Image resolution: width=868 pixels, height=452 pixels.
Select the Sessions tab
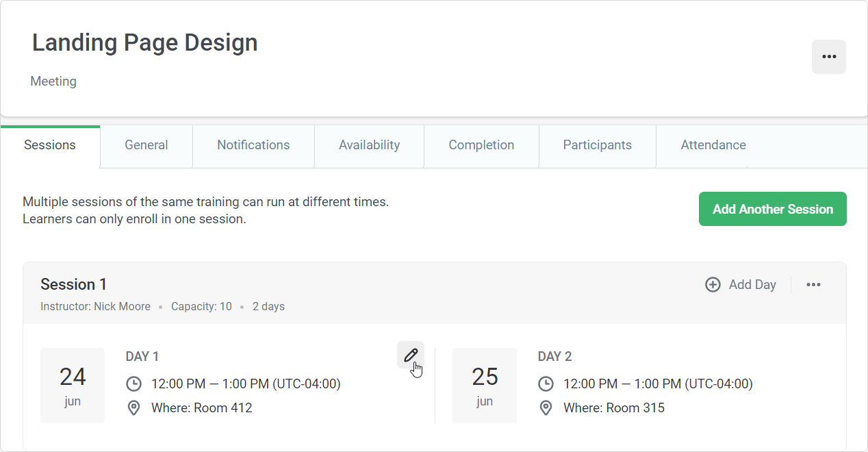(50, 145)
